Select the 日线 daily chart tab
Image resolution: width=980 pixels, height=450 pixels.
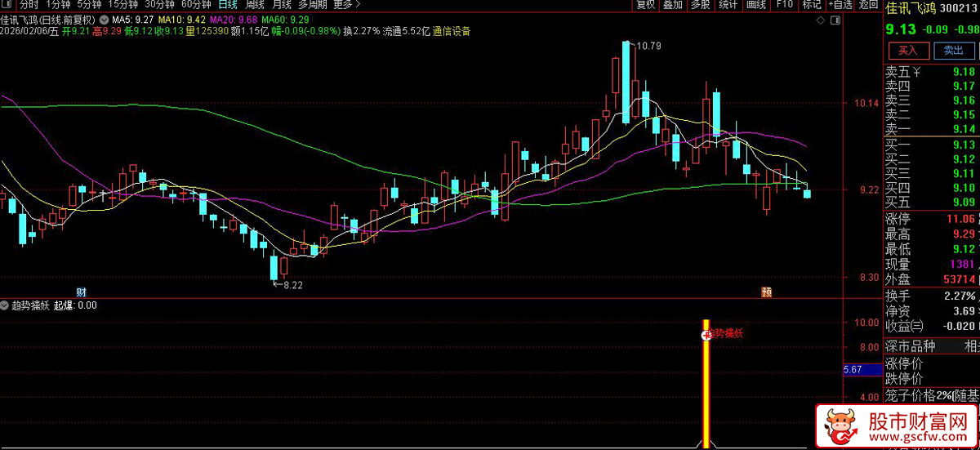pos(227,4)
